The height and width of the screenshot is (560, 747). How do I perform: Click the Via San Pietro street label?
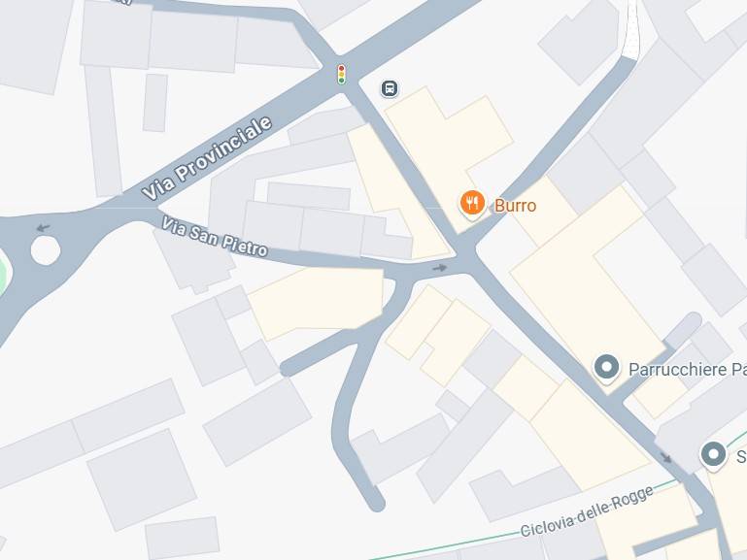pos(215,237)
